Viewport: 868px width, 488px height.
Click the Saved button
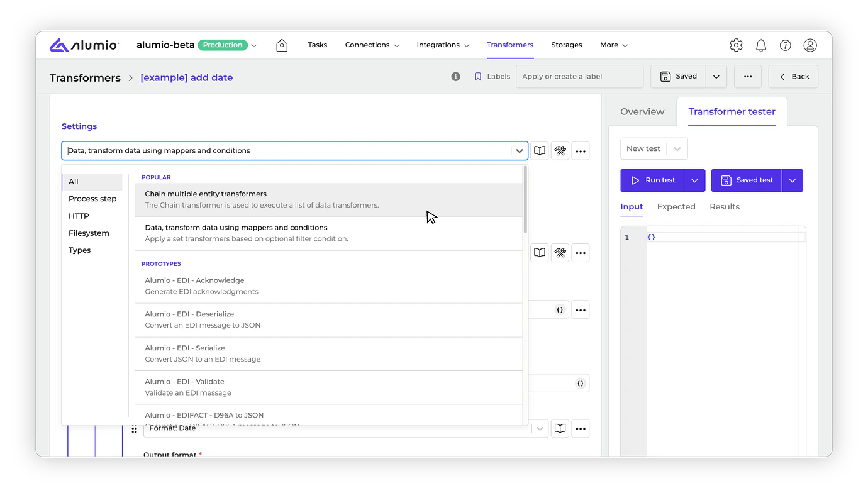[x=679, y=77]
